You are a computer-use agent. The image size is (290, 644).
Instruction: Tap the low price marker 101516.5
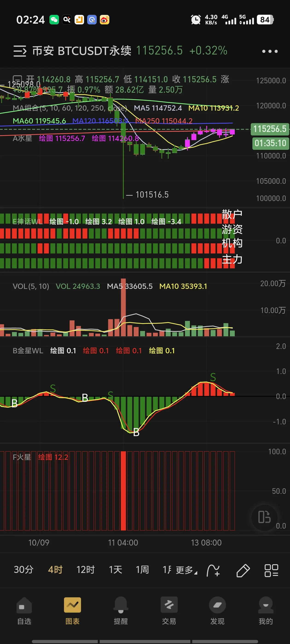[152, 195]
